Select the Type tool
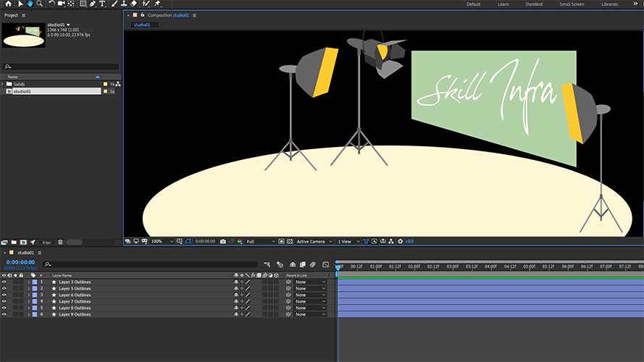 coord(102,4)
